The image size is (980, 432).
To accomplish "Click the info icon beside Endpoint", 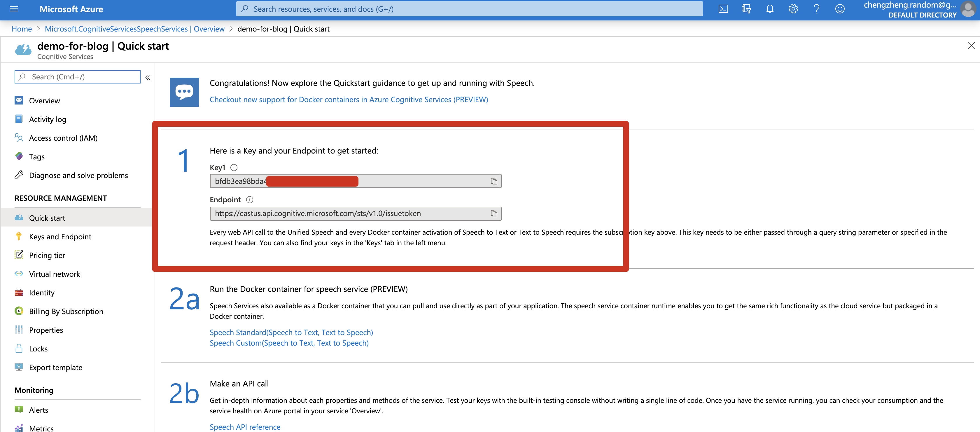I will [250, 200].
